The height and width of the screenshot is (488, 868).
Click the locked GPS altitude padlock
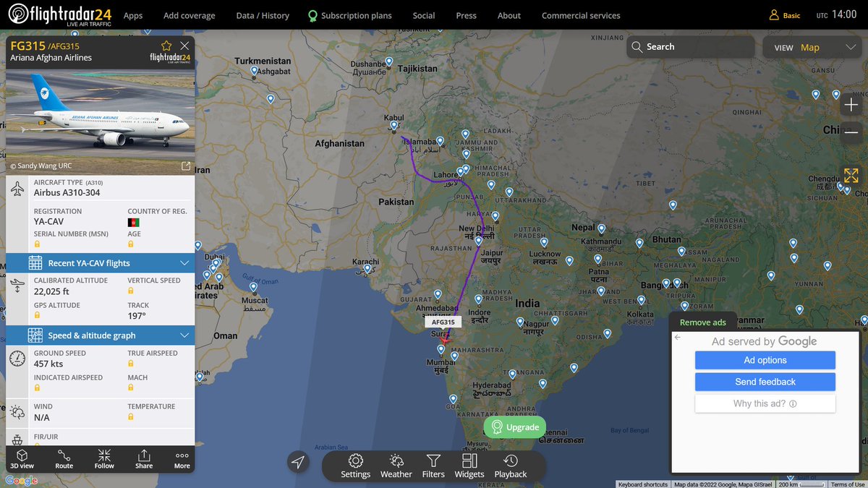[37, 316]
